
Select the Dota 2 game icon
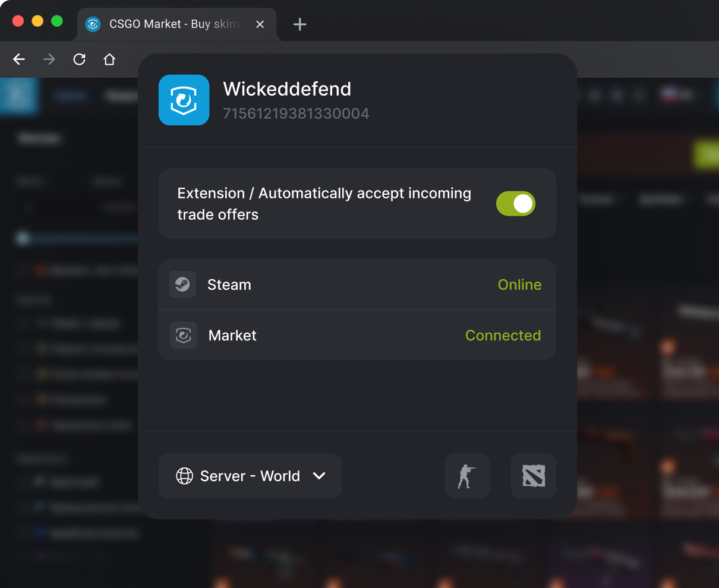coord(533,476)
